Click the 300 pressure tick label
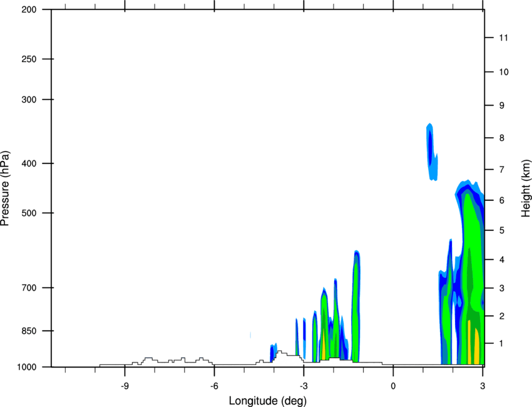 click(29, 100)
